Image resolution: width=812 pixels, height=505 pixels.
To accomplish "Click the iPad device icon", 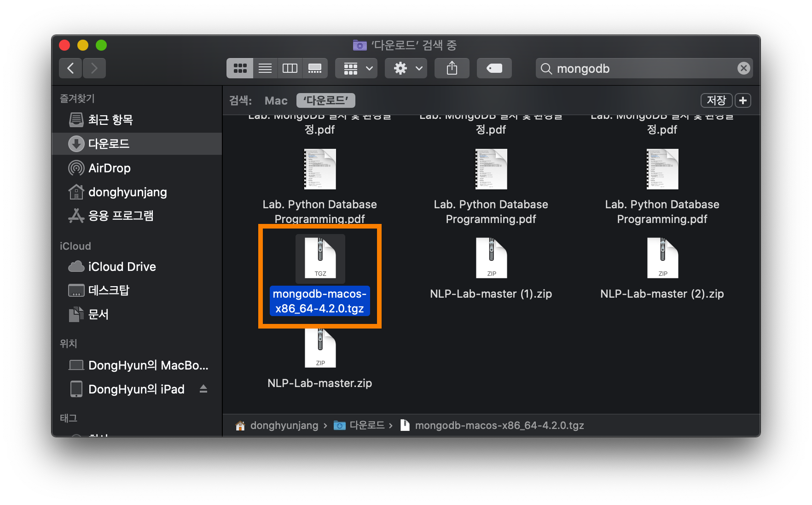I will 76,389.
